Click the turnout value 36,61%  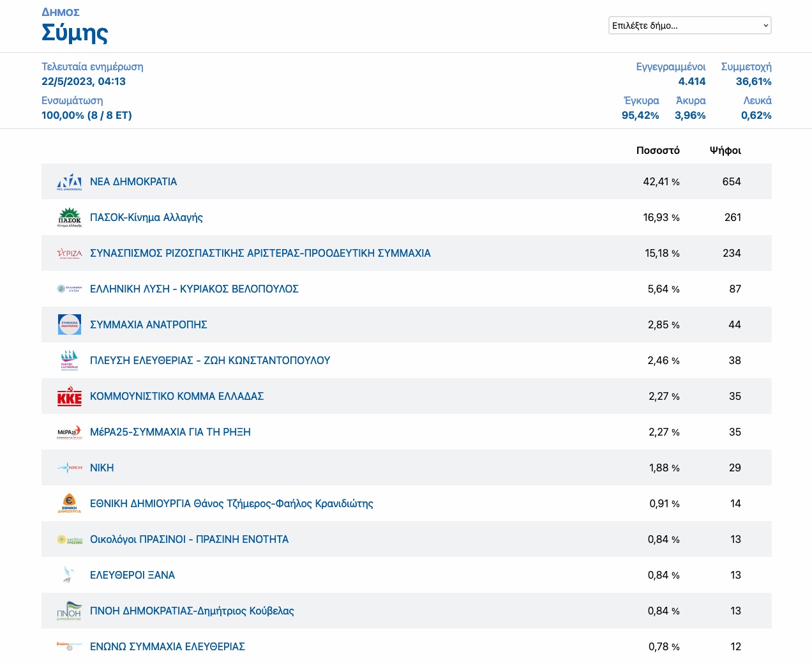[754, 81]
